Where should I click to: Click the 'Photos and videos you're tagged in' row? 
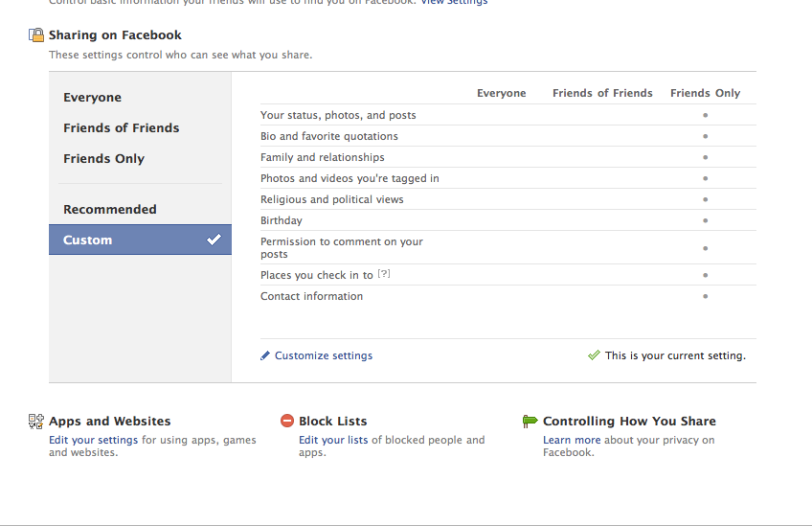coord(508,178)
